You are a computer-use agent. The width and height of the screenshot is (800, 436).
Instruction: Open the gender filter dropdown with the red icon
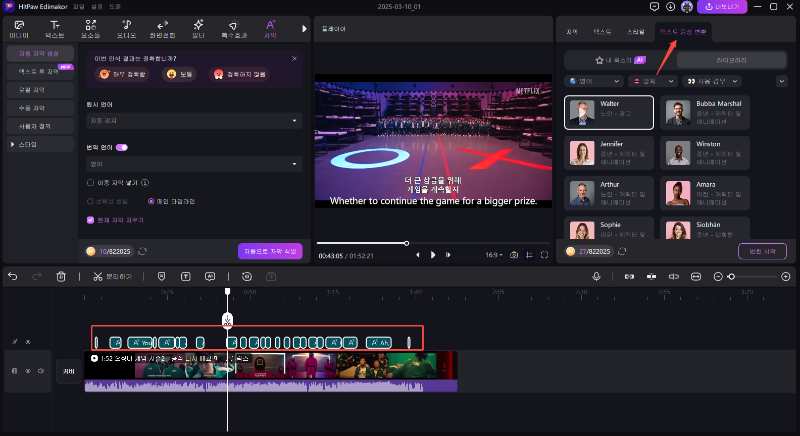click(x=653, y=82)
